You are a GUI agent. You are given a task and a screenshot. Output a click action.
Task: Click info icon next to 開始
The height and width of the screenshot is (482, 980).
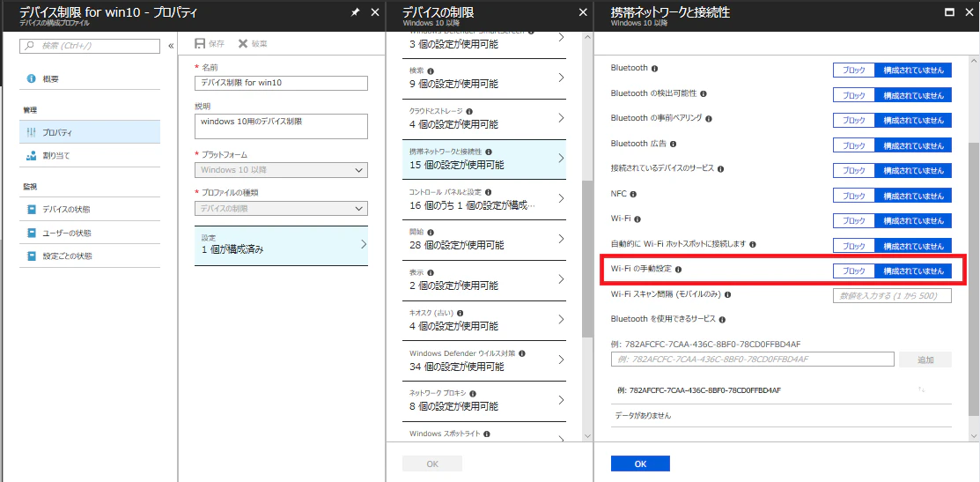point(430,232)
